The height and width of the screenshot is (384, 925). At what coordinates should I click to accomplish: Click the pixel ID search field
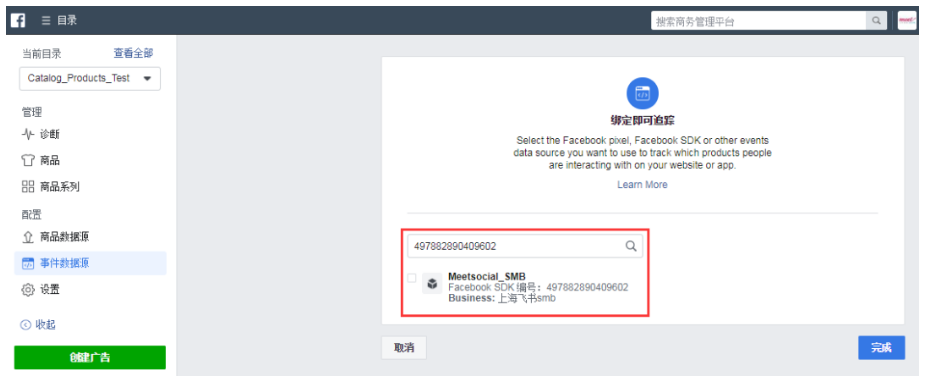[x=524, y=246]
